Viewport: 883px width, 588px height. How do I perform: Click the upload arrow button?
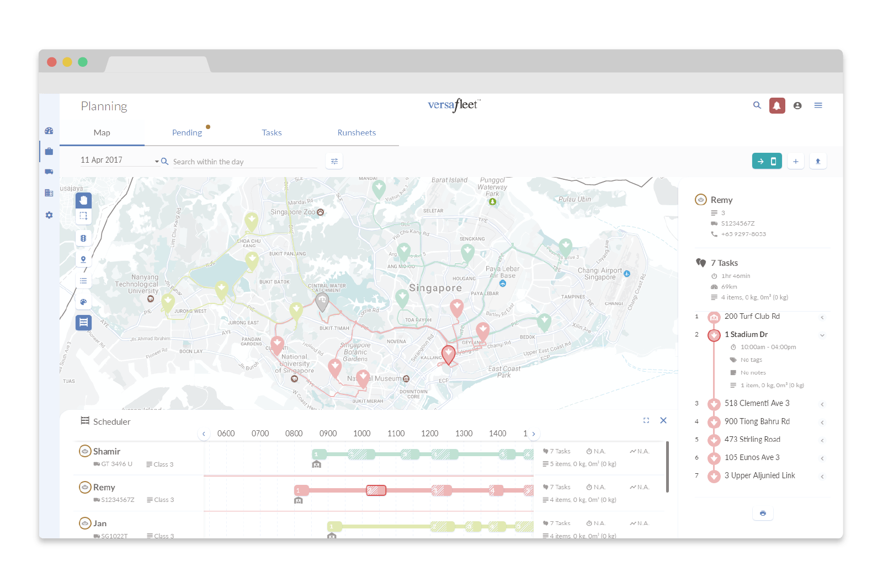pos(818,161)
